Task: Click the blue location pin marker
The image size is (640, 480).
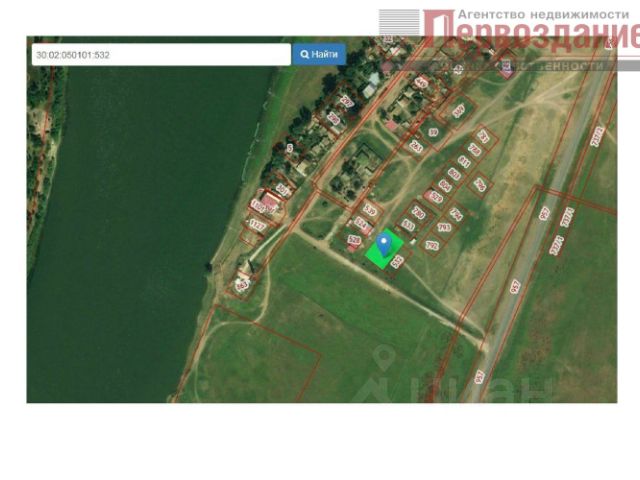Action: (384, 245)
